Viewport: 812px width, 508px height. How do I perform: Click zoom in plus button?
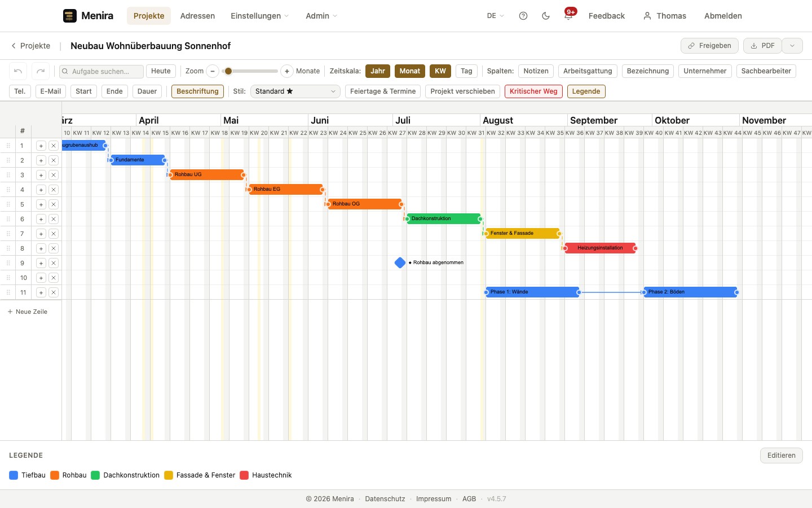287,71
